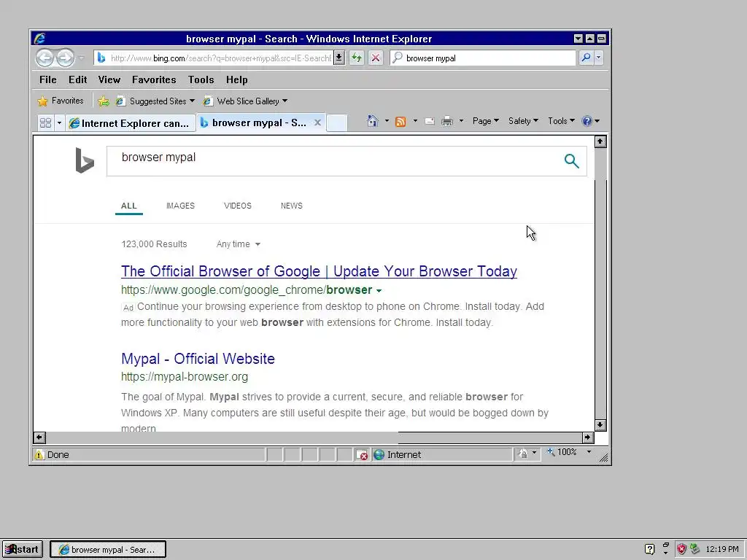Open the recent pages dropdown next to Forward
This screenshot has height=560, width=747.
[x=82, y=58]
